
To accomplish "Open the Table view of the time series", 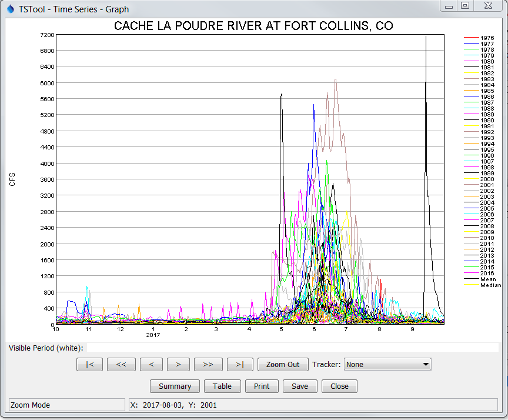I will (x=222, y=386).
